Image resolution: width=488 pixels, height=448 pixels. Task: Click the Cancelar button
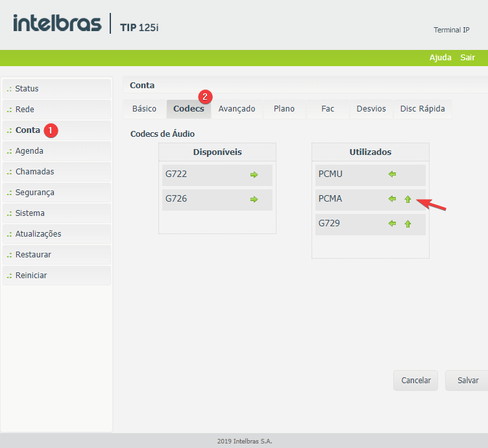[x=416, y=381]
